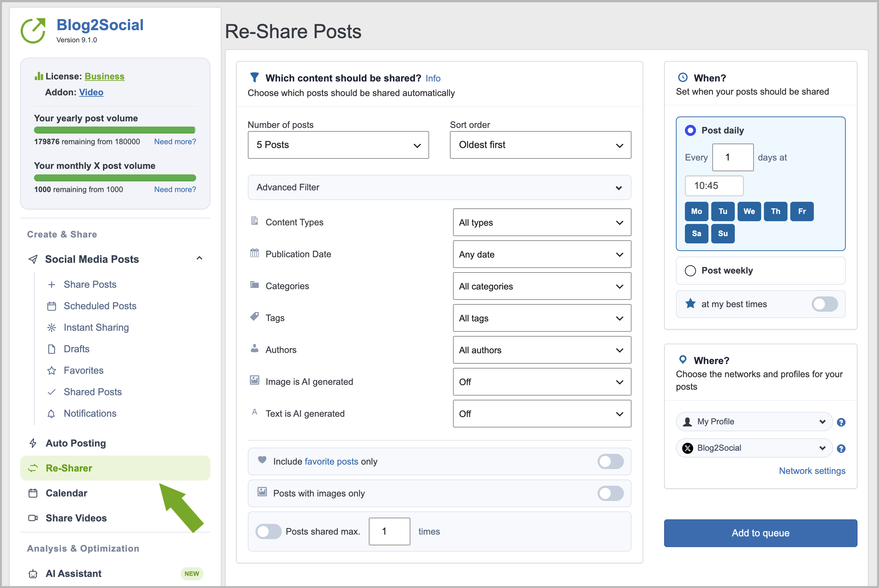Click the AI Assistant robot icon
Viewport: 879px width, 588px height.
point(33,574)
